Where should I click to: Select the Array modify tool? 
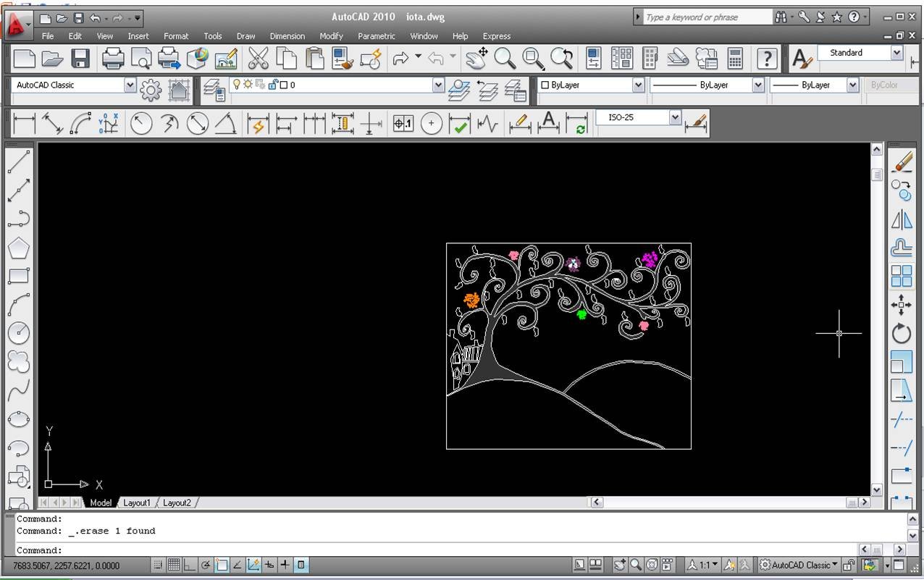[x=902, y=276]
